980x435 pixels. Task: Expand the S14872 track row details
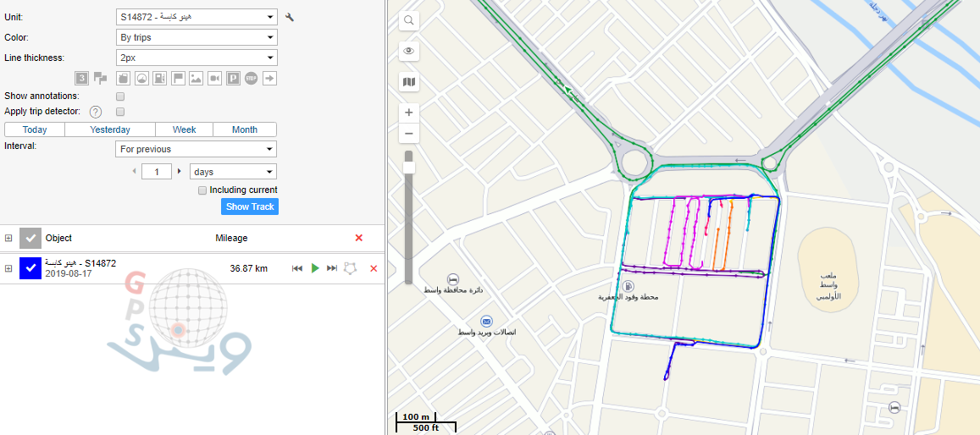point(8,268)
